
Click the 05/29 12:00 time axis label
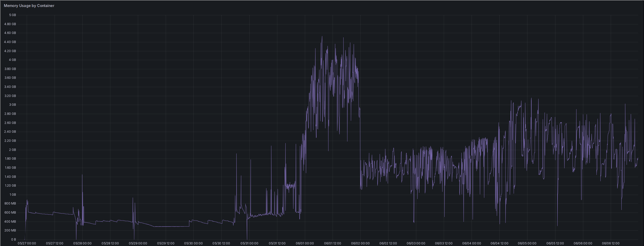[166, 243]
